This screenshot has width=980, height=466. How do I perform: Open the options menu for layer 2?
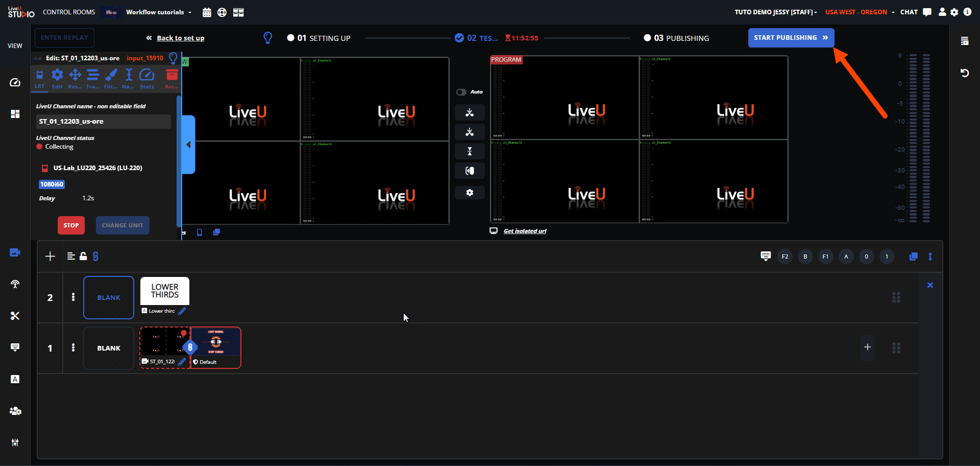tap(73, 297)
